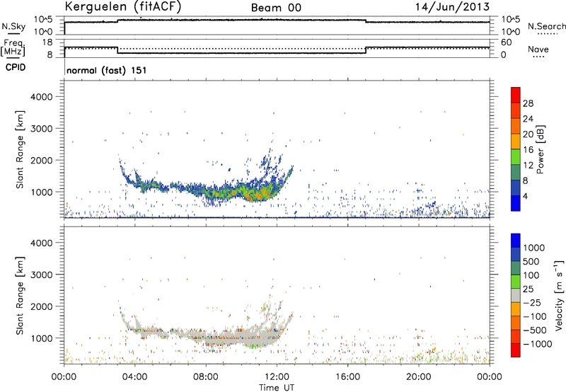Click the '3000' tick of velocity panel
The height and width of the screenshot is (392, 566).
click(x=41, y=275)
